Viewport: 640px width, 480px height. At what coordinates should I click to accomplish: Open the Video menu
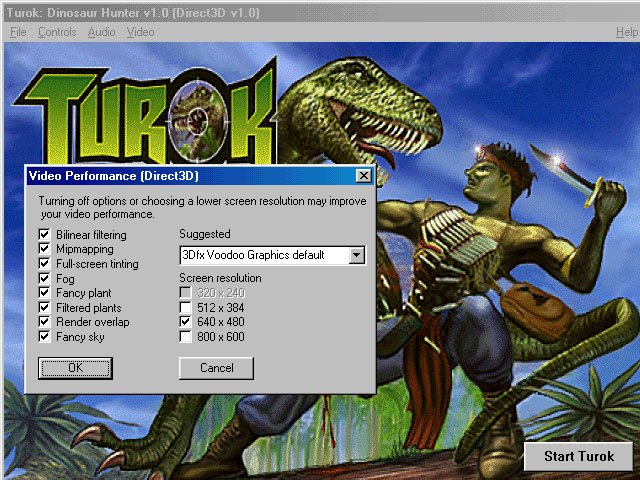pyautogui.click(x=140, y=32)
